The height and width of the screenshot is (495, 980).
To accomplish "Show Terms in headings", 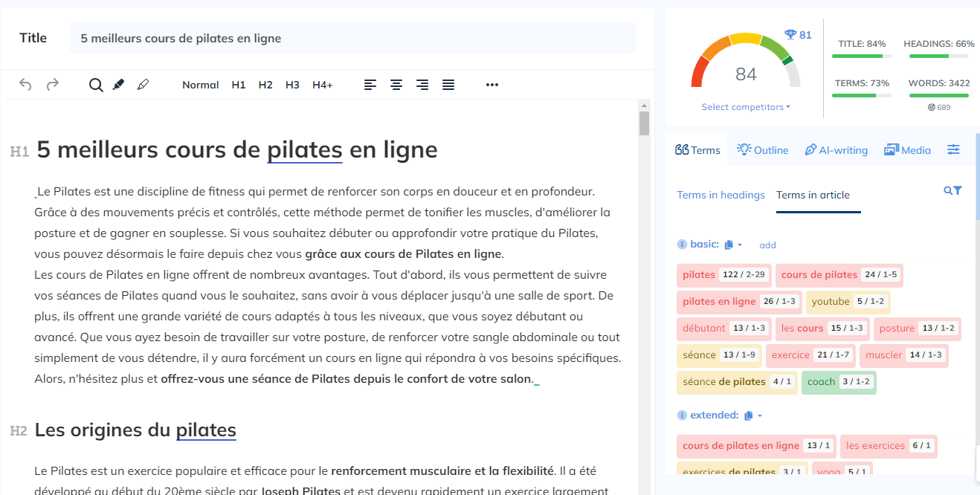I will [721, 195].
